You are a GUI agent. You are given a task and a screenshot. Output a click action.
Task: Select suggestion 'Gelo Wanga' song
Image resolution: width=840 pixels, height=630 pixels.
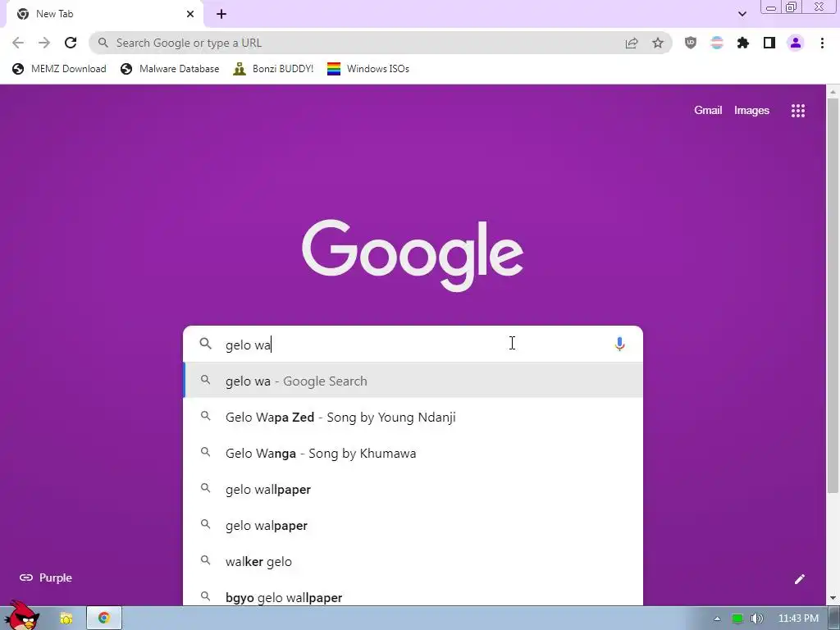(x=413, y=453)
